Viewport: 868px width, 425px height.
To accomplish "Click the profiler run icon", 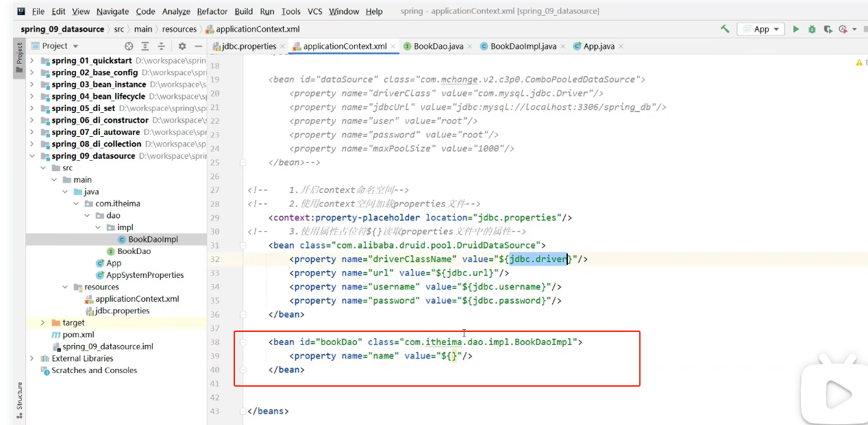I will [843, 29].
